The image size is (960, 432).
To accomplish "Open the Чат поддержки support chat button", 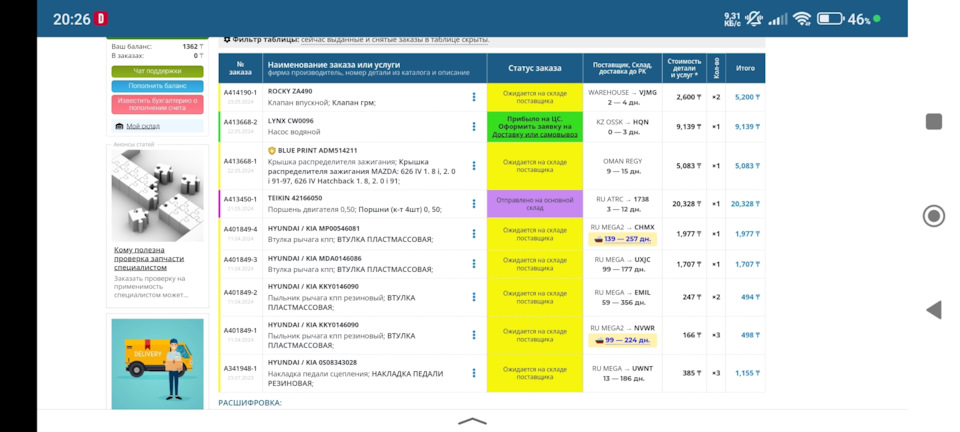I will 157,71.
